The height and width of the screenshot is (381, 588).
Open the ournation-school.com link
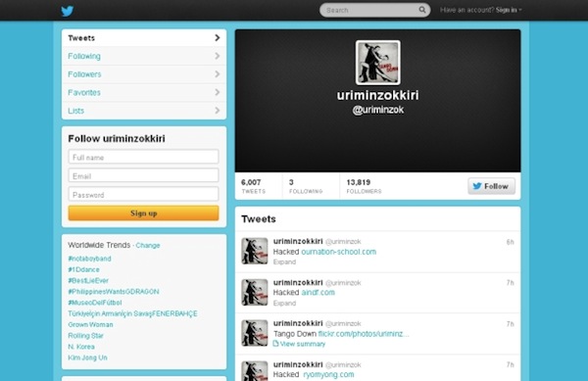coord(339,252)
